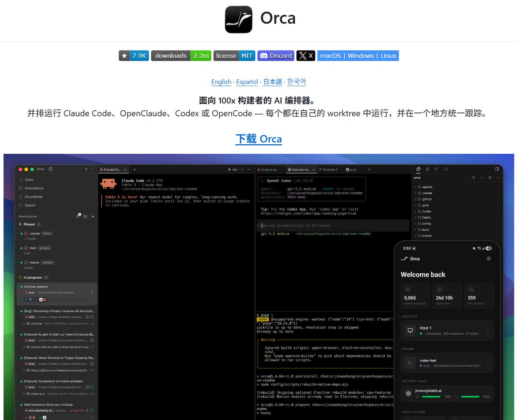This screenshot has width=517, height=420.
Task: Open settings gear in Orca mobile screen
Action: [489, 258]
